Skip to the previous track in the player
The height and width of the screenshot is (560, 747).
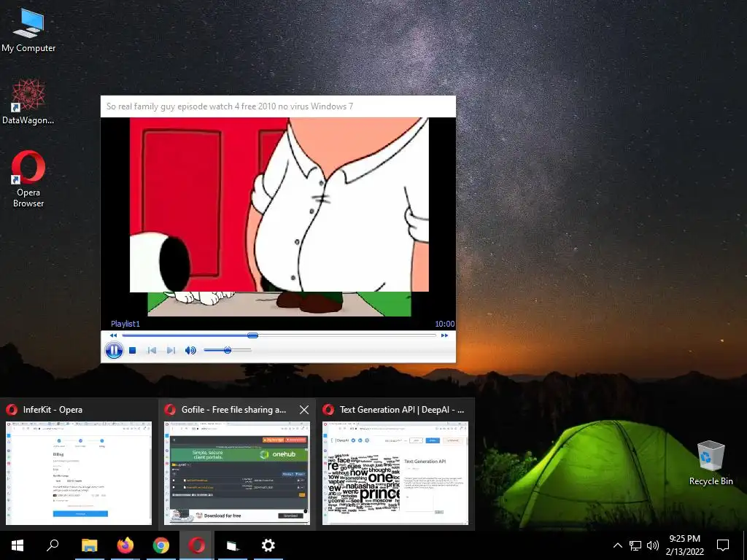click(152, 351)
